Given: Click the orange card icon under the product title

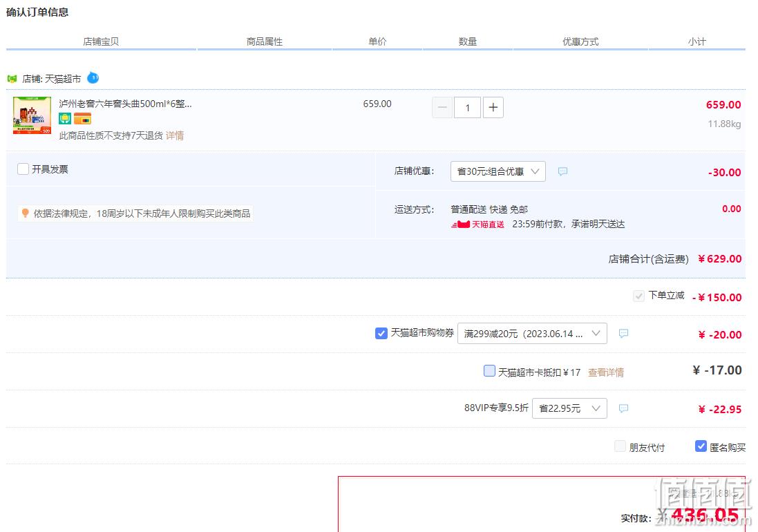Looking at the screenshot, I should (x=82, y=118).
